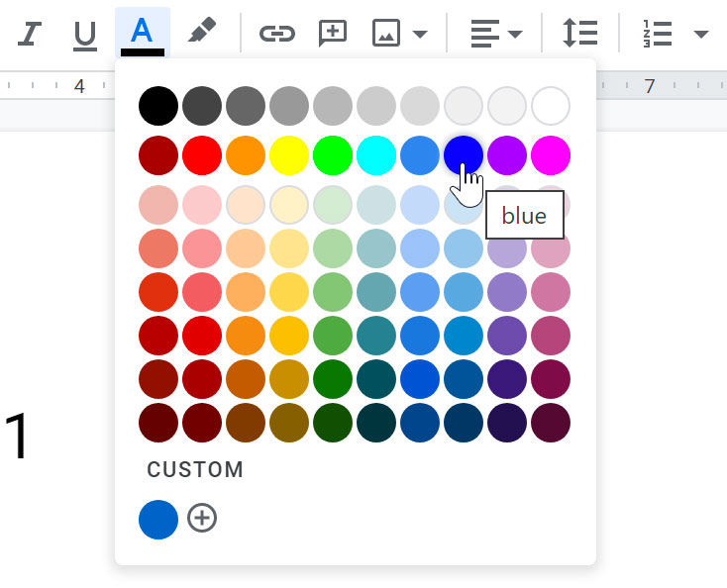Screen dimensions: 727x588
Task: Add a comment with the plus bubble icon
Action: click(333, 34)
